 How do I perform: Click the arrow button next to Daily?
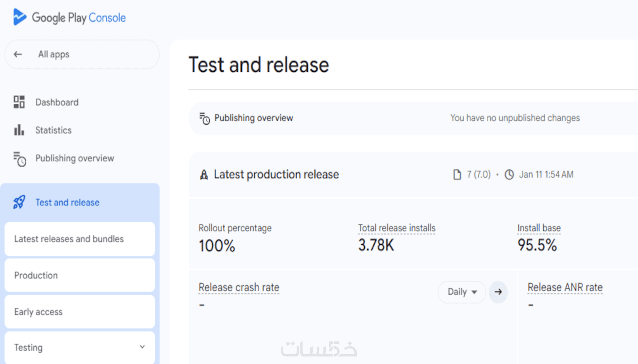pyautogui.click(x=498, y=292)
